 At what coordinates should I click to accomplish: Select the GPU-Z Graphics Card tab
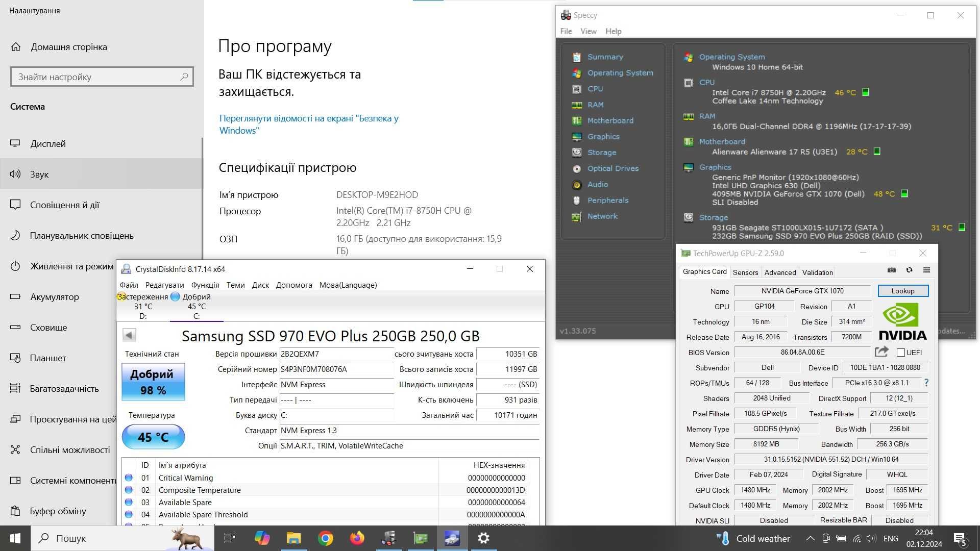click(704, 272)
